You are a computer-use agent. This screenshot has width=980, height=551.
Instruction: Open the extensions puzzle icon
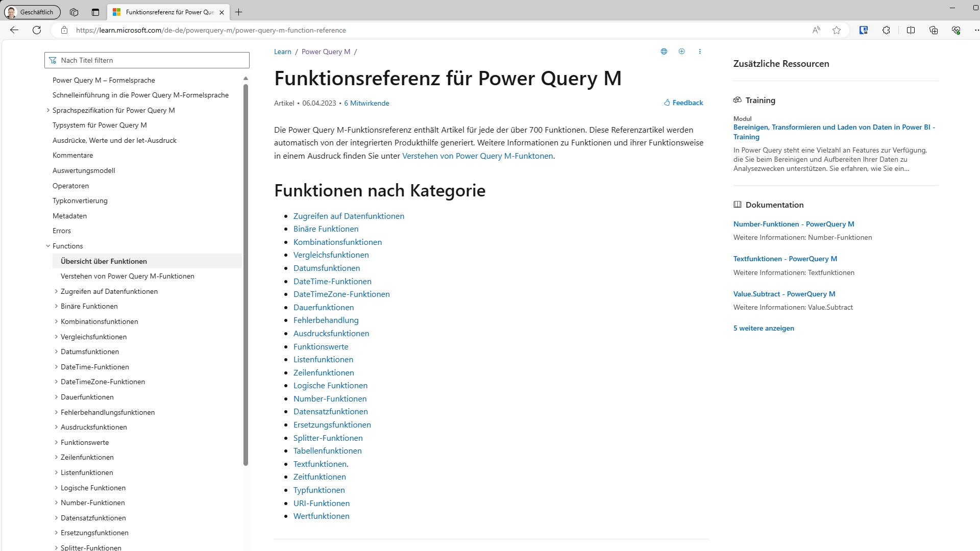(x=886, y=30)
